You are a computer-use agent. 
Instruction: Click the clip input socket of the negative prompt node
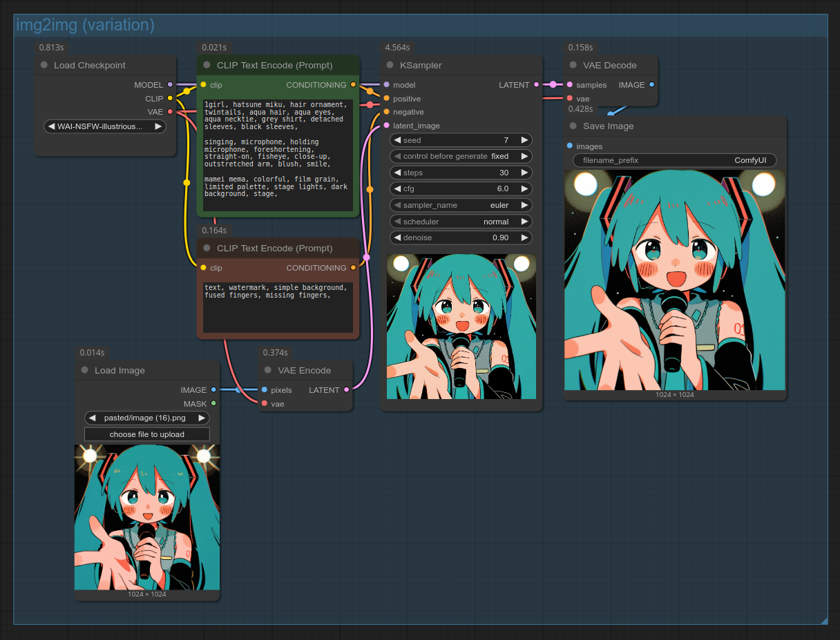(x=203, y=268)
